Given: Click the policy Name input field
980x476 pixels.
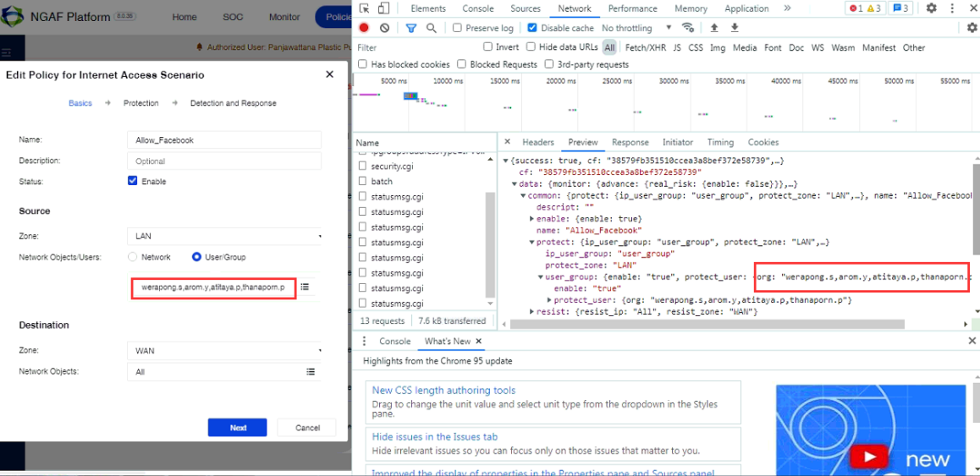Looking at the screenshot, I should click(226, 140).
